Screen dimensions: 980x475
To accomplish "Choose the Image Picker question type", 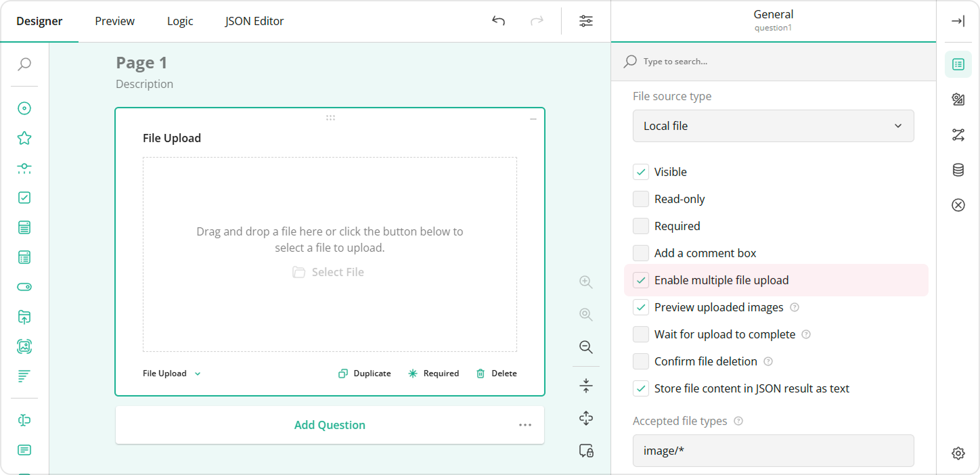I will point(24,346).
